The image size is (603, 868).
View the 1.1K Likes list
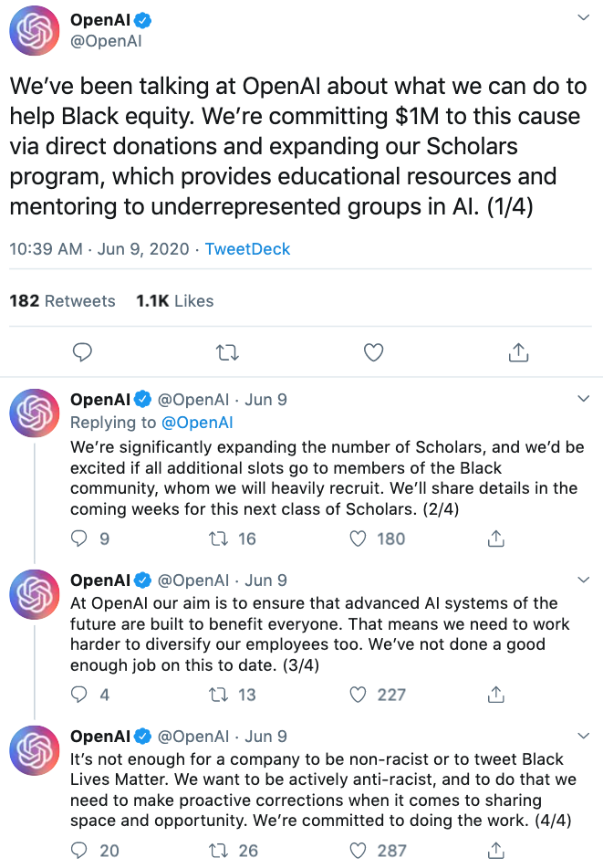174,301
